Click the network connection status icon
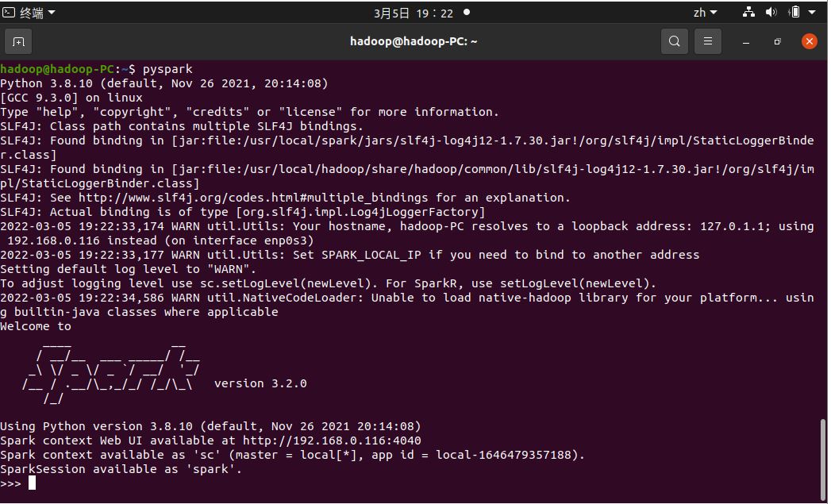 tap(750, 12)
